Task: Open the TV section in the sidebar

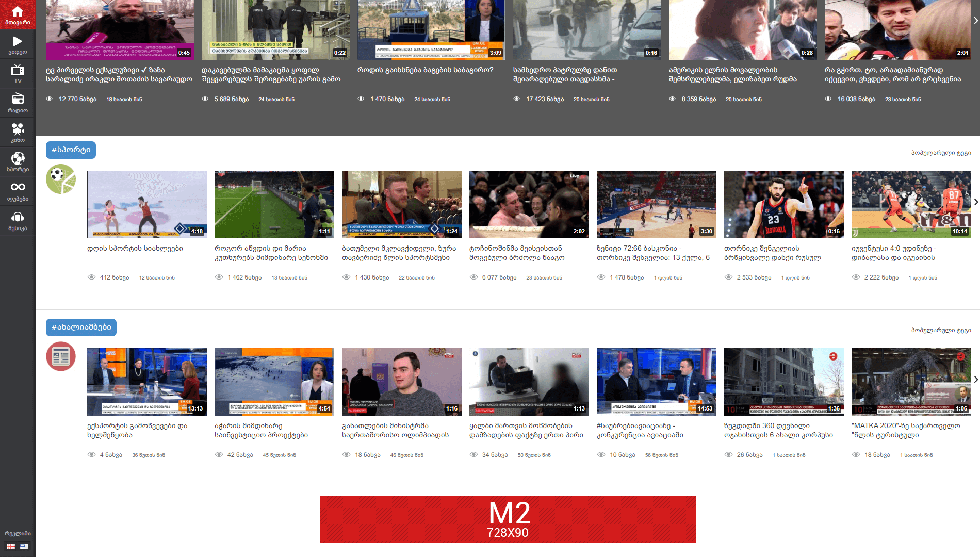Action: pyautogui.click(x=18, y=73)
